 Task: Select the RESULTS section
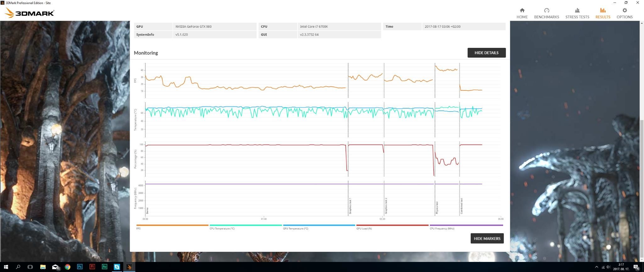(603, 13)
